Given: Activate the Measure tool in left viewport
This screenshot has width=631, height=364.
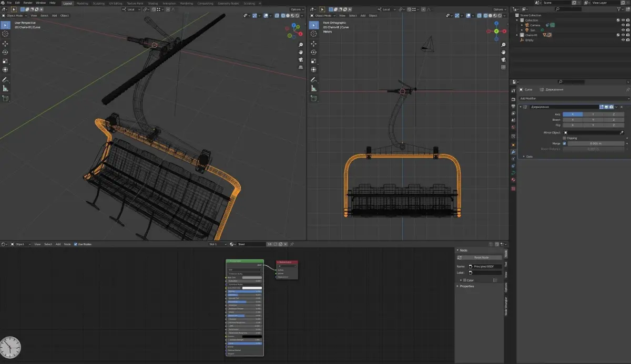Looking at the screenshot, I should (5, 88).
